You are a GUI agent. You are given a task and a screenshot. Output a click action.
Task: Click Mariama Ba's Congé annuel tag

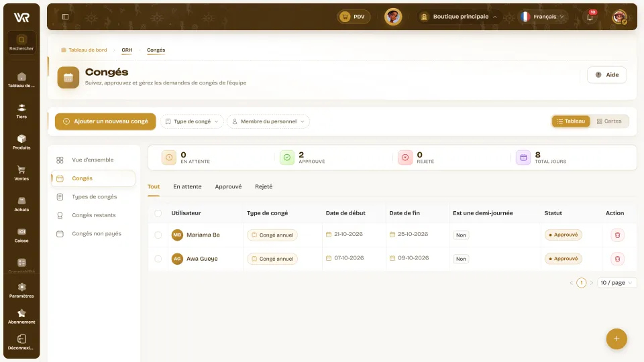(272, 235)
